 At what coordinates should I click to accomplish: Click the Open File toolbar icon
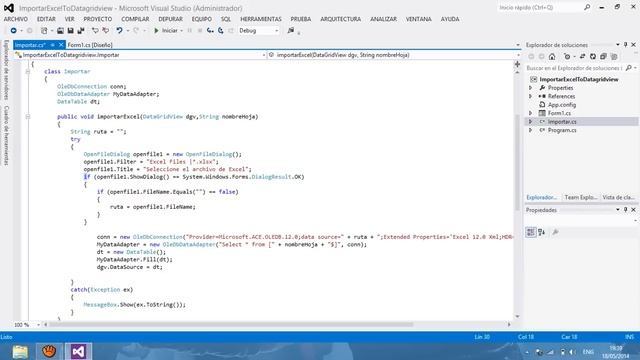pos(60,31)
